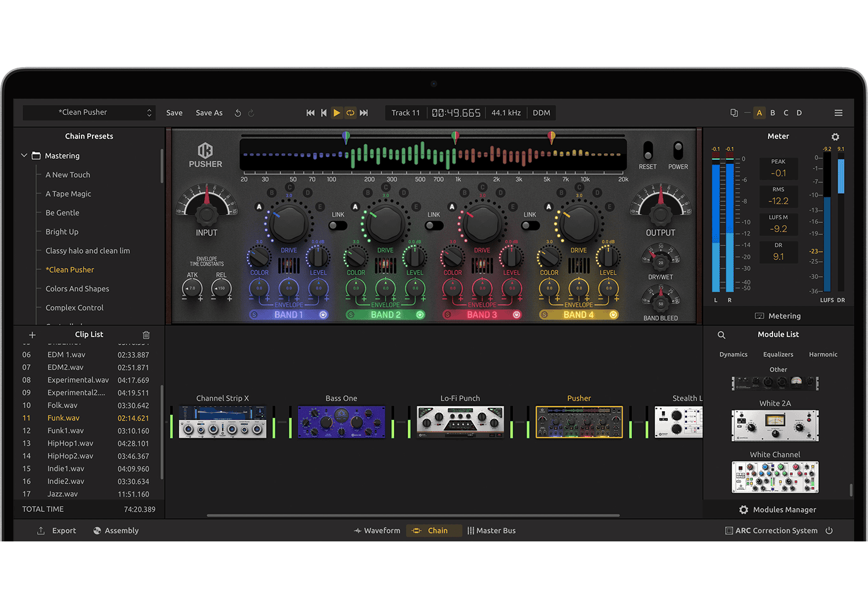Copy settings between snapshots icon
Screen dimensions: 868x608
tap(734, 113)
